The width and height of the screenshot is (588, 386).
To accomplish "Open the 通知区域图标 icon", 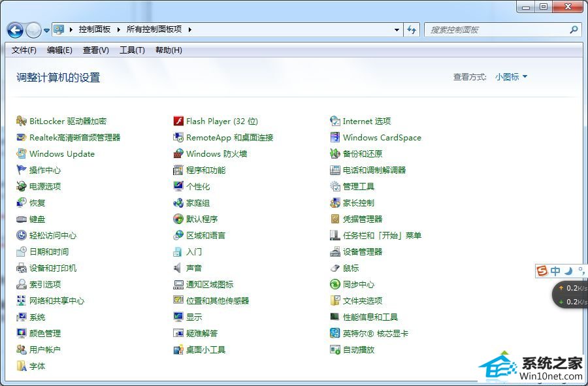I will pos(178,285).
